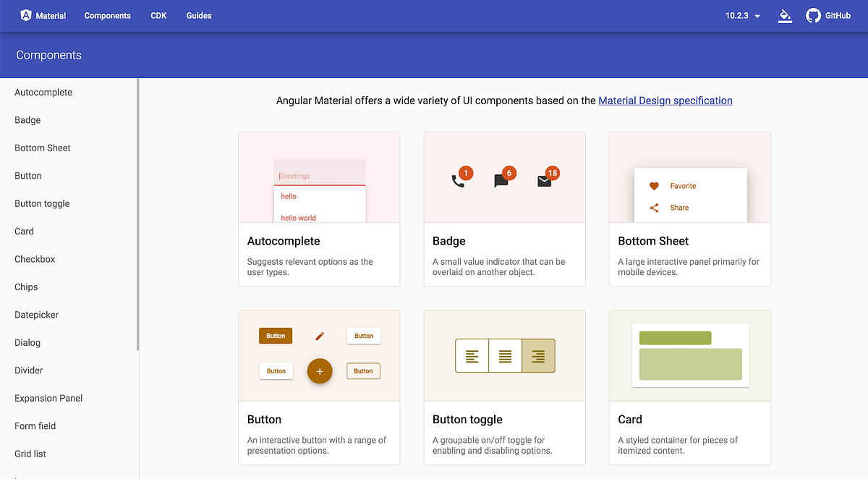This screenshot has width=868, height=479.
Task: Click the mail icon with badge 18
Action: pyautogui.click(x=544, y=181)
